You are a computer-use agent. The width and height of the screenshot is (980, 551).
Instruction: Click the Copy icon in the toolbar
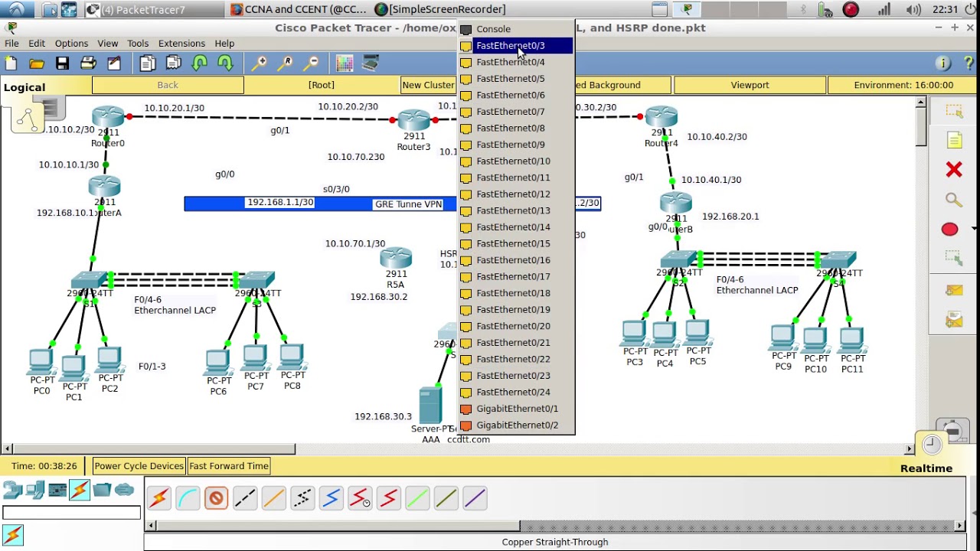[148, 64]
